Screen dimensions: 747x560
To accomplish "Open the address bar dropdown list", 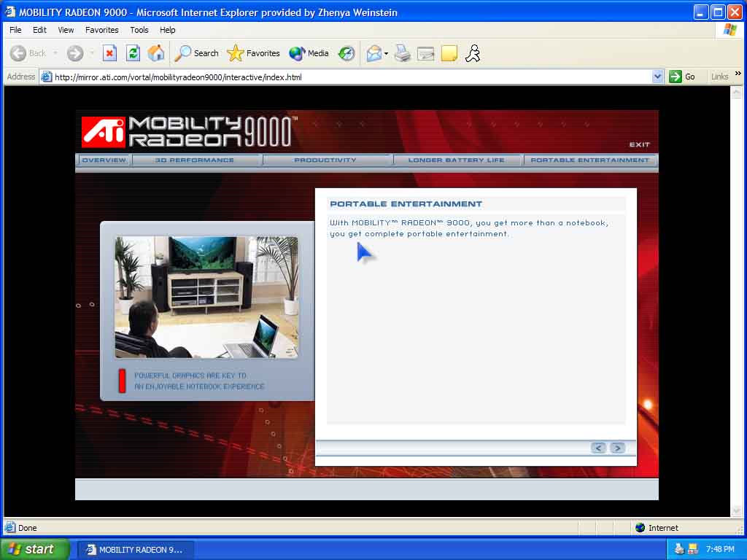I will (x=657, y=76).
